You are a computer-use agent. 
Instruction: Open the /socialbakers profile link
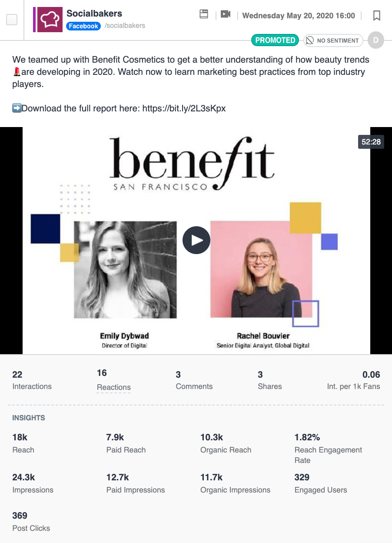click(x=125, y=26)
